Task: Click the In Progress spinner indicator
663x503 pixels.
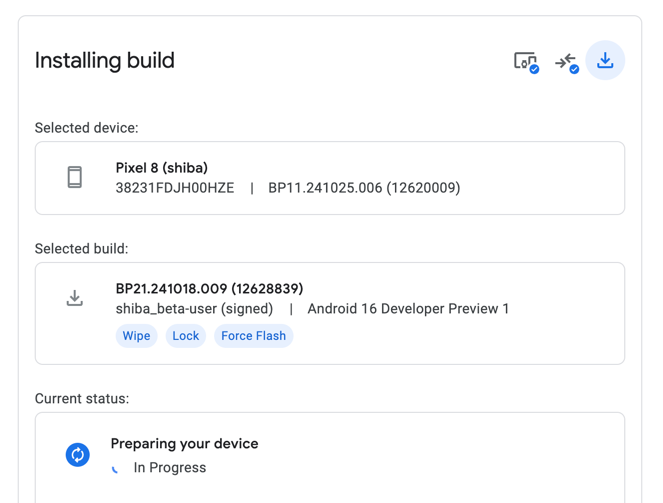Action: (x=116, y=468)
